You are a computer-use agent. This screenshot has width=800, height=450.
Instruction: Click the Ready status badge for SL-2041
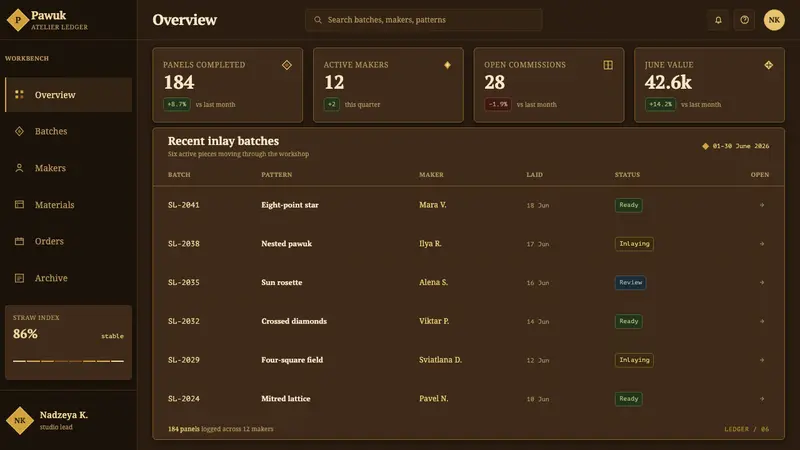click(629, 205)
